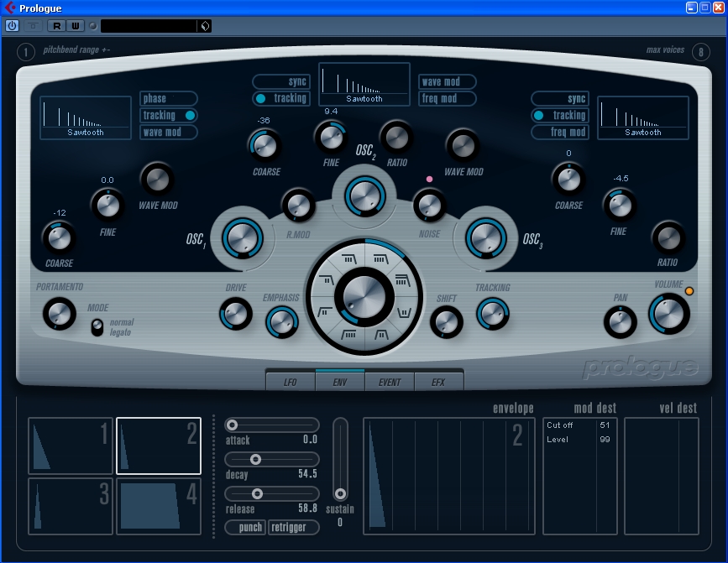Toggle OSC 3 freq mod button

pos(560,133)
